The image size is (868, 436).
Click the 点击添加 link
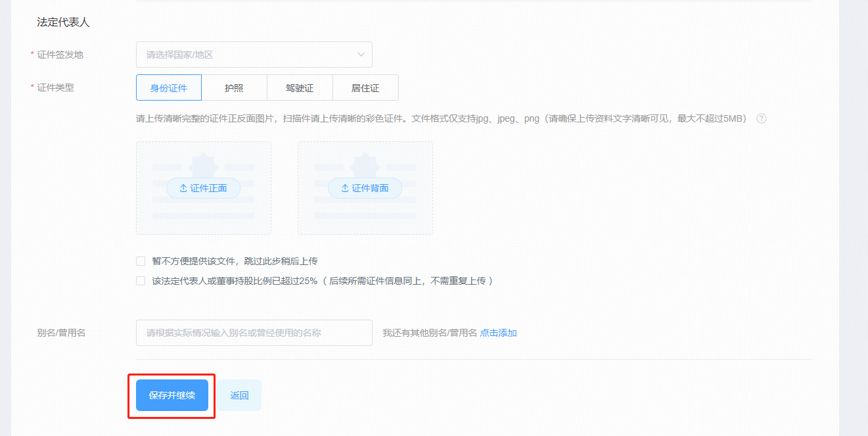pyautogui.click(x=498, y=333)
